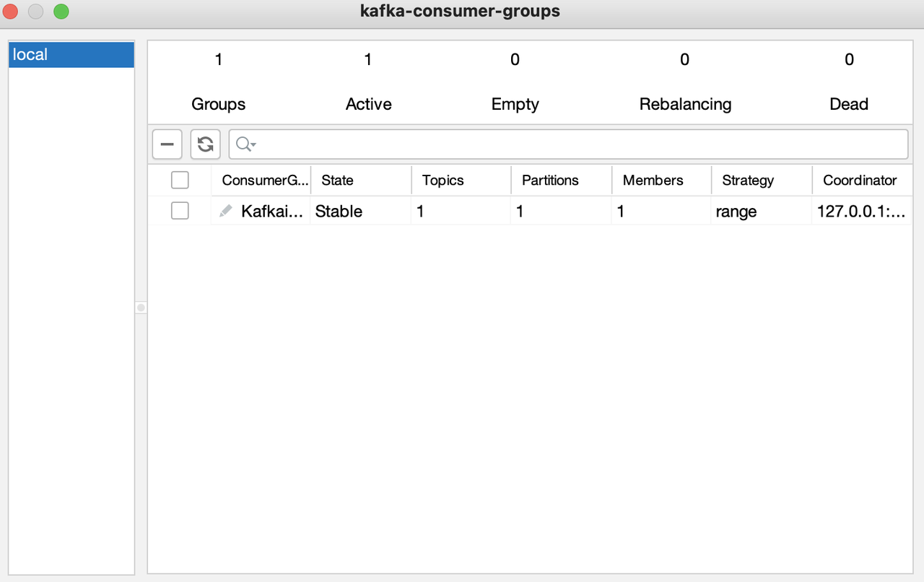Screen dimensions: 924x582
Task: Sort by the Topics column header
Action: pyautogui.click(x=443, y=180)
